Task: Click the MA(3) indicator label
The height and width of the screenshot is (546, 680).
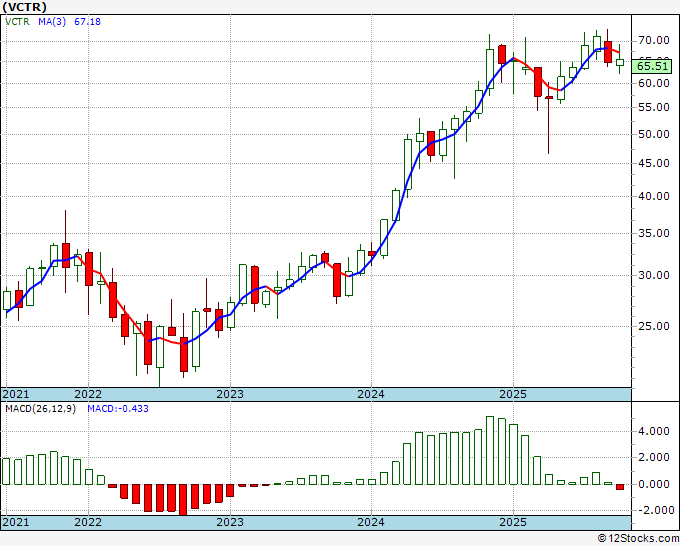Action: click(52, 22)
